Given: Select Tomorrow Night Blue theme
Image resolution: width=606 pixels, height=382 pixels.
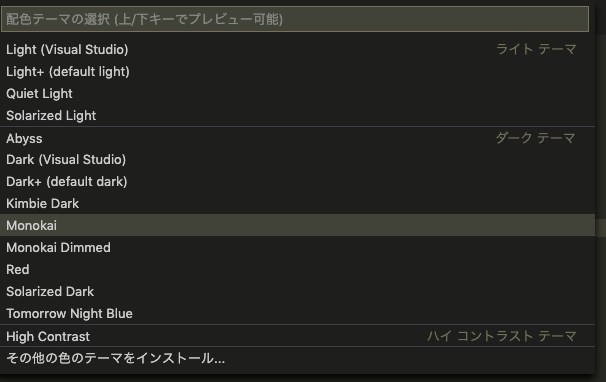Looking at the screenshot, I should click(x=297, y=314).
